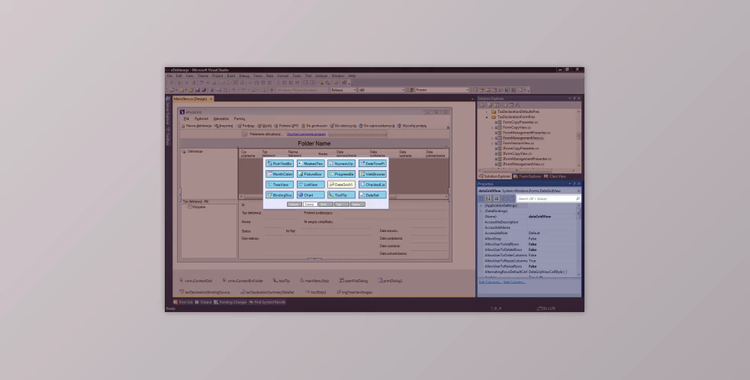Select taxDeclarationSummaryDataSet in the component tray
Screen dimensions: 750x380
(x=267, y=292)
